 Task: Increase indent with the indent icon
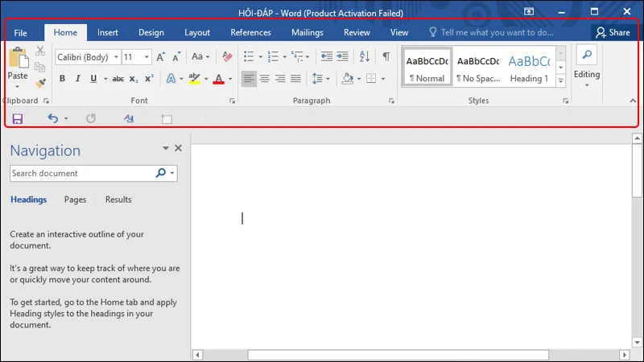(x=342, y=57)
